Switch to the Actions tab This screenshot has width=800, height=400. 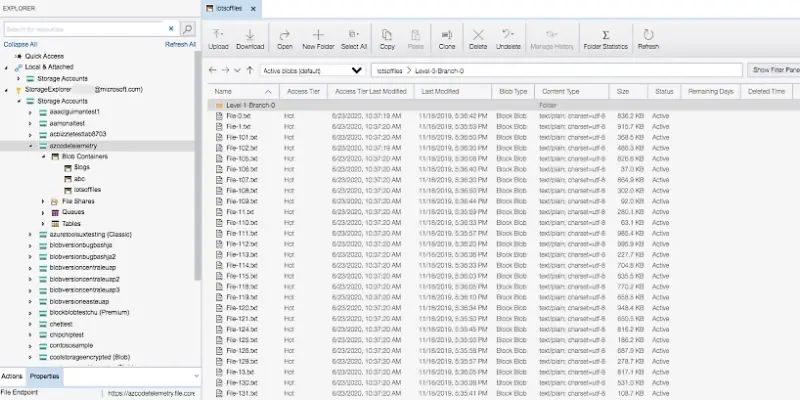[x=12, y=377]
